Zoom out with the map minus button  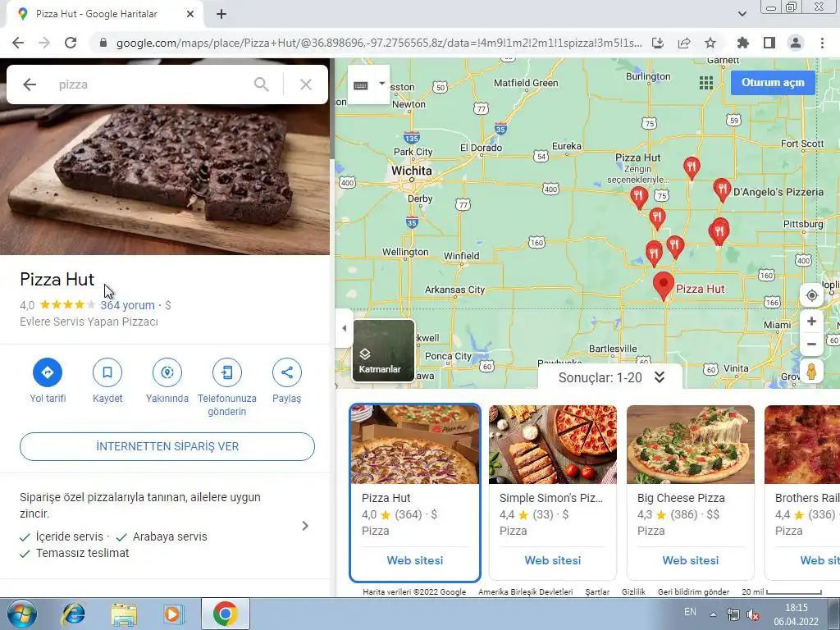coord(811,344)
